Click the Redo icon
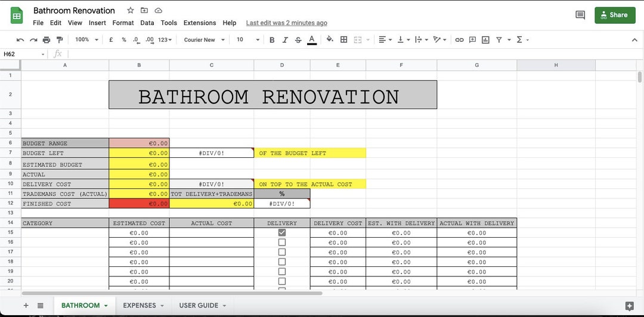The width and height of the screenshot is (644, 317). [33, 40]
